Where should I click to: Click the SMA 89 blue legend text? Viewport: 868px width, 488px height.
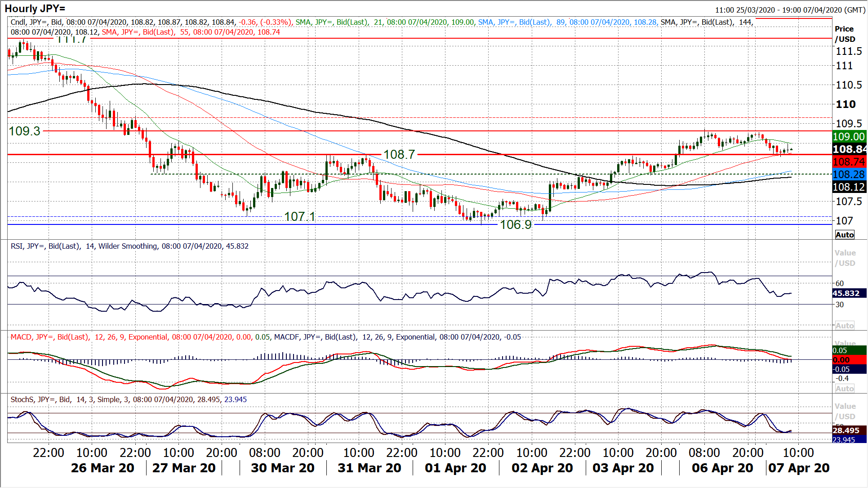click(x=568, y=22)
